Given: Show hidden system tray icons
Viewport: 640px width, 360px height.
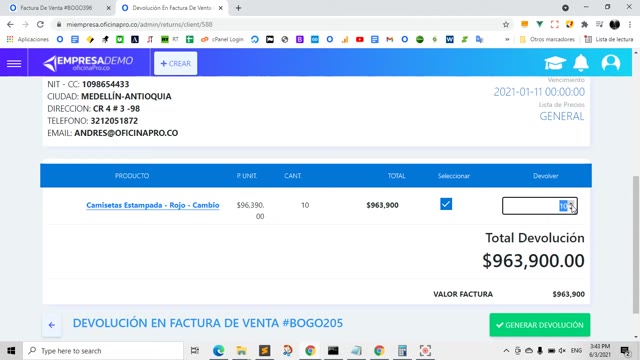Looking at the screenshot, I should click(506, 351).
